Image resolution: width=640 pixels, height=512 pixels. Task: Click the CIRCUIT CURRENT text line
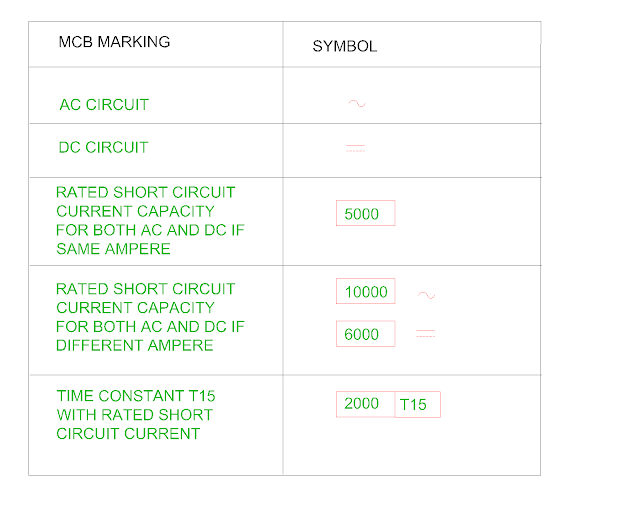click(x=128, y=434)
